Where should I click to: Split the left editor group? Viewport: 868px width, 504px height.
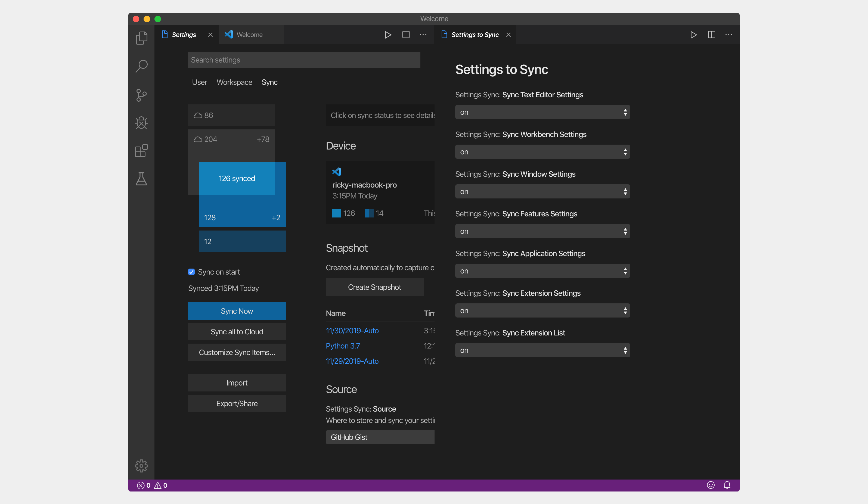tap(406, 35)
